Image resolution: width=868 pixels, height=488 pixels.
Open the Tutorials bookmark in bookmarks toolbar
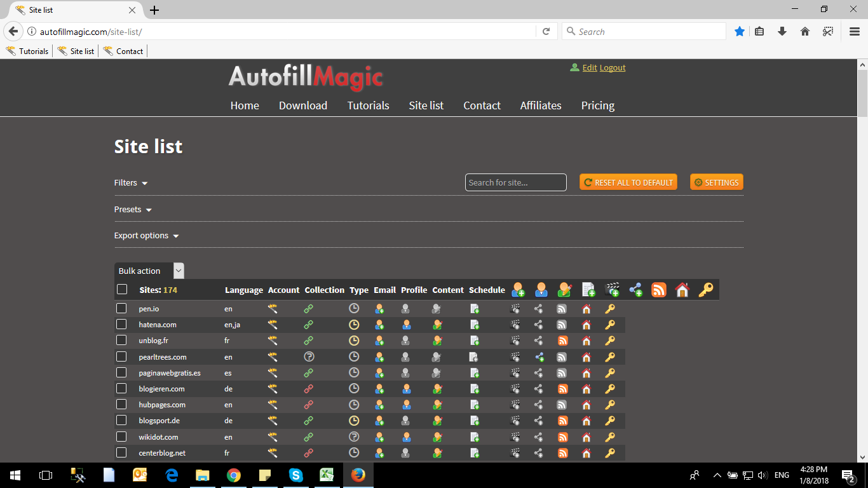[x=27, y=51]
